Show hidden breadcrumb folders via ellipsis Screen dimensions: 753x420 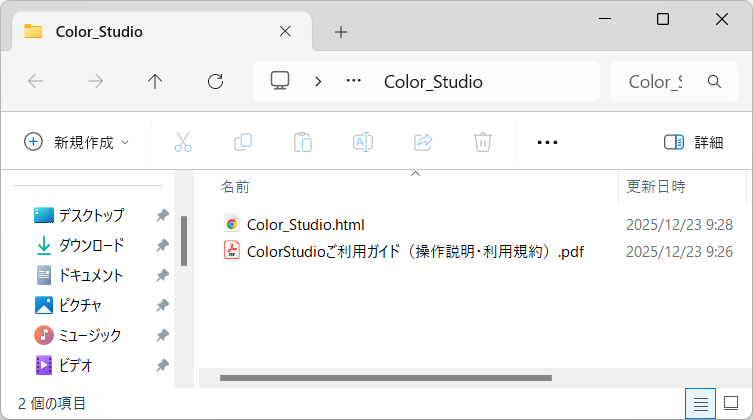pyautogui.click(x=353, y=82)
